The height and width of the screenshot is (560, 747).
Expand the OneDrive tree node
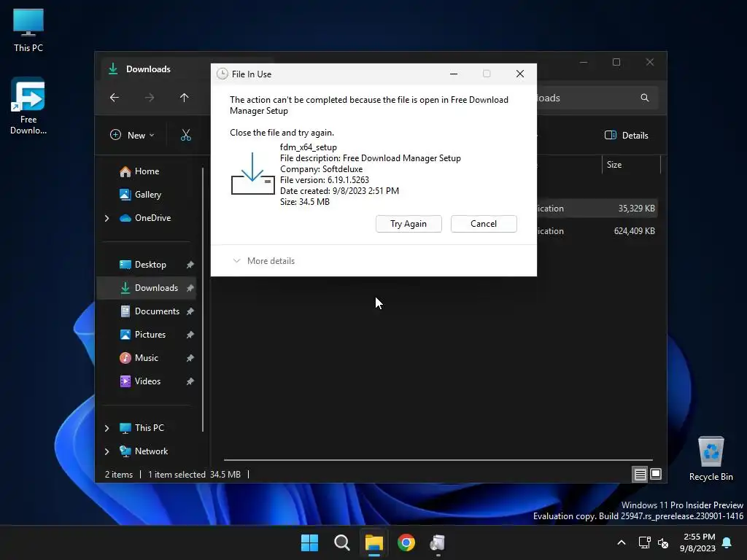pos(107,218)
